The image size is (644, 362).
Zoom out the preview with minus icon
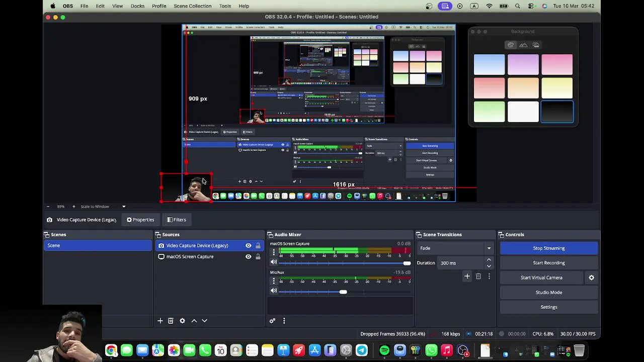[x=48, y=207]
